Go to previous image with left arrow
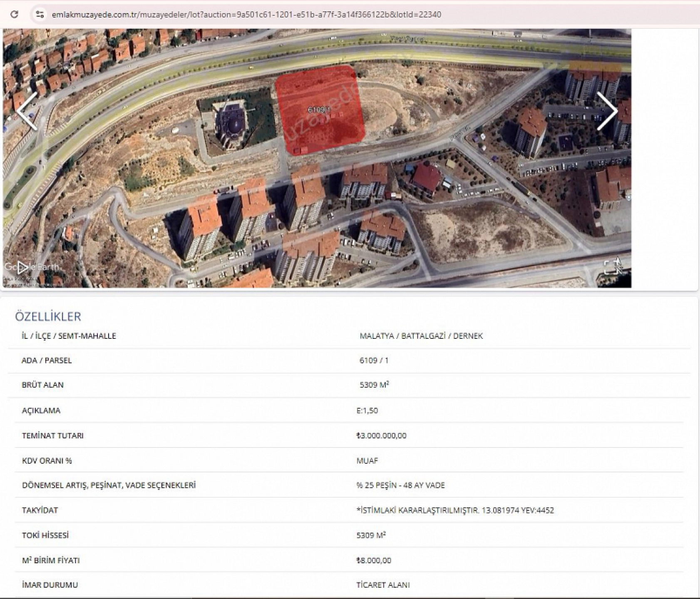This screenshot has height=599, width=700. click(x=27, y=111)
